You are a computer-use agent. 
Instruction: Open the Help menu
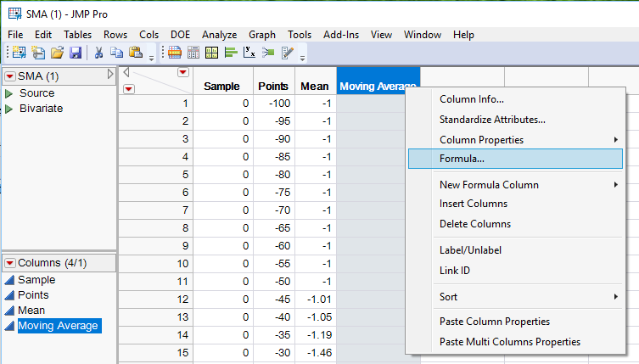tap(463, 35)
